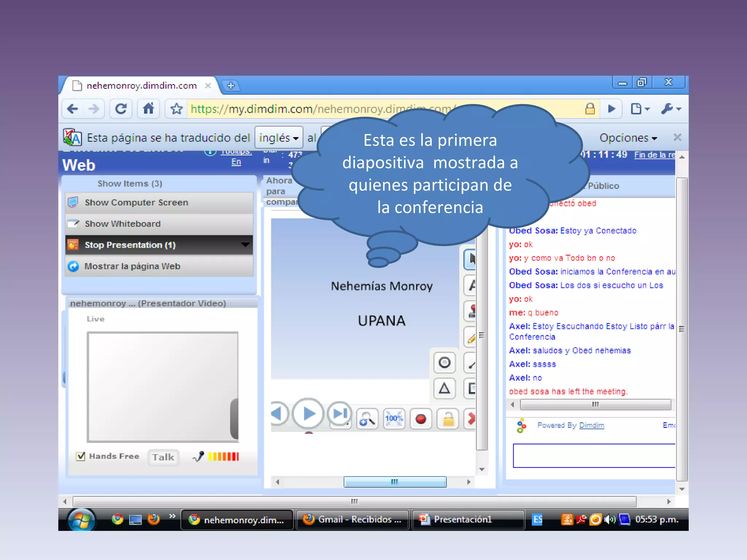Select the 100% fit zoom icon

pyautogui.click(x=394, y=419)
